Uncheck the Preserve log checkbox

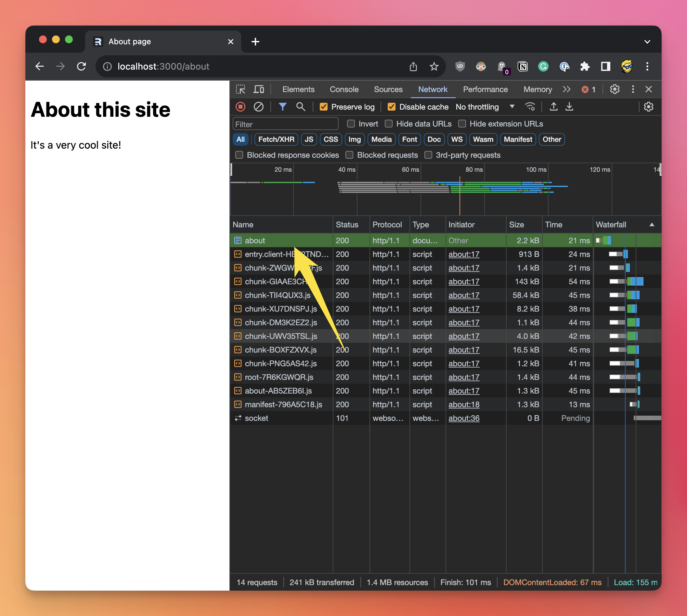pyautogui.click(x=324, y=107)
